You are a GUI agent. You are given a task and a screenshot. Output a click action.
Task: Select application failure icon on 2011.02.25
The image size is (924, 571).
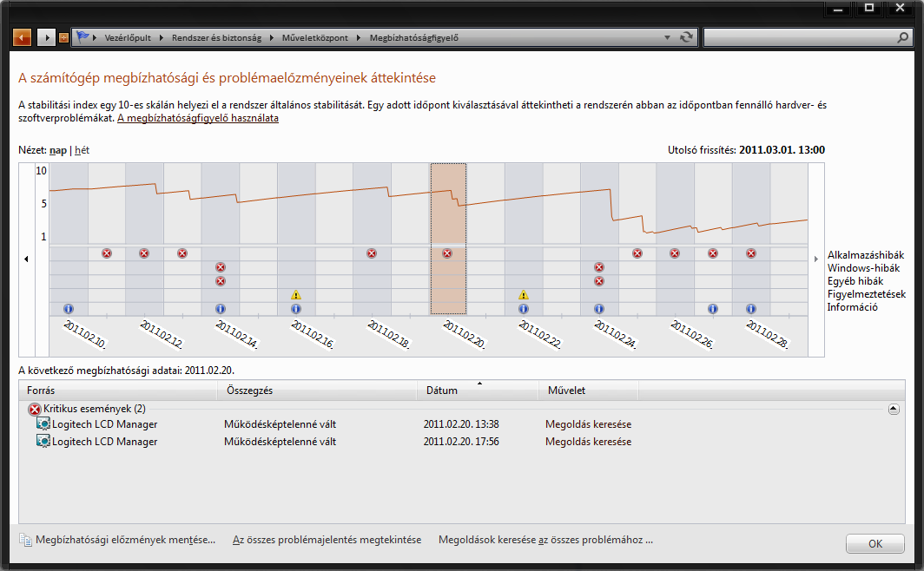click(x=637, y=253)
